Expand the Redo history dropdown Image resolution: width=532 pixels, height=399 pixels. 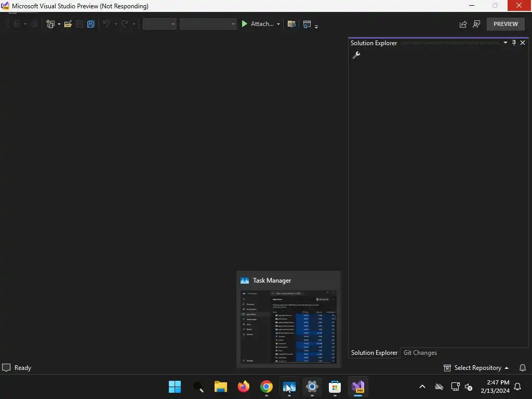(134, 24)
